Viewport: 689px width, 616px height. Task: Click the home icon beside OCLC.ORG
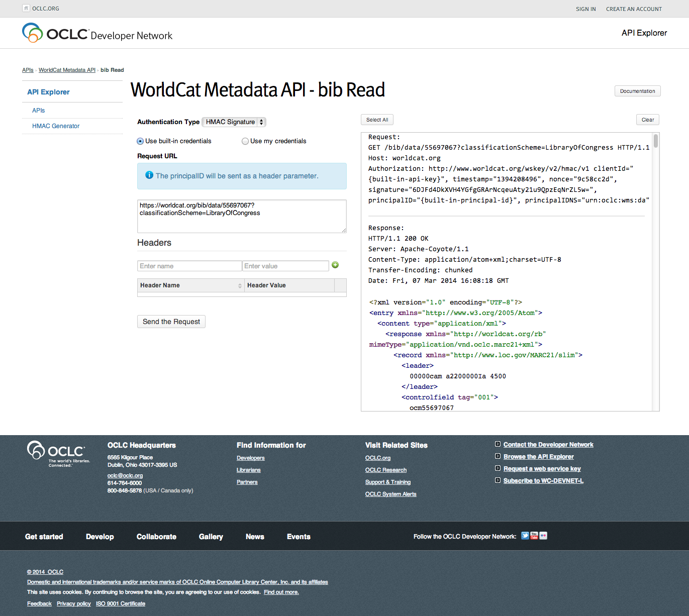[26, 8]
